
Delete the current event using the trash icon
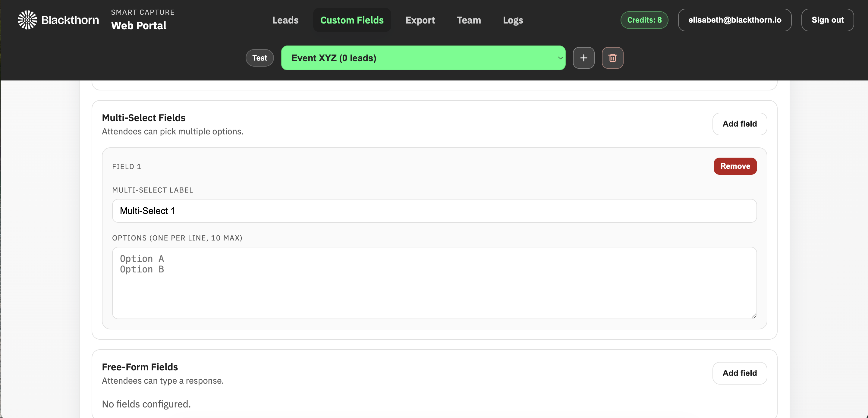[613, 58]
